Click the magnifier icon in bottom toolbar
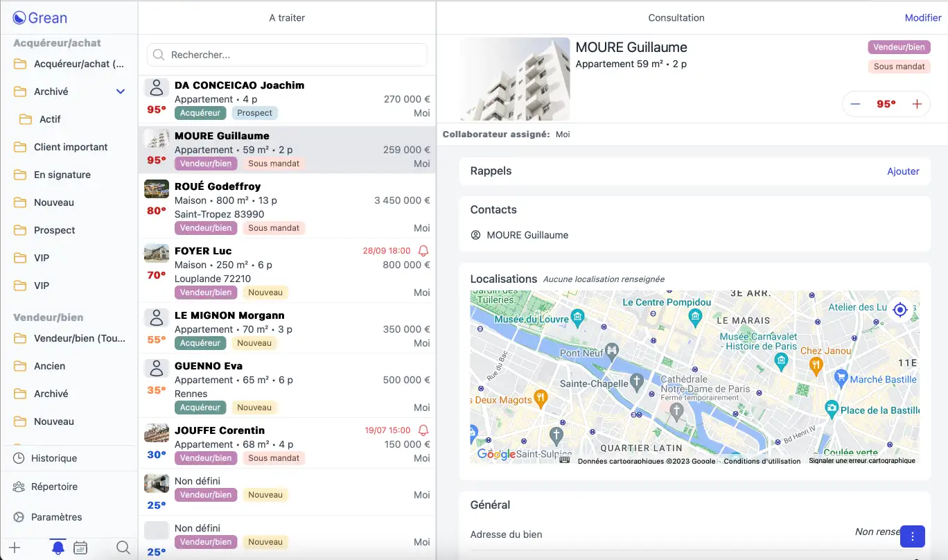948x560 pixels. (123, 548)
